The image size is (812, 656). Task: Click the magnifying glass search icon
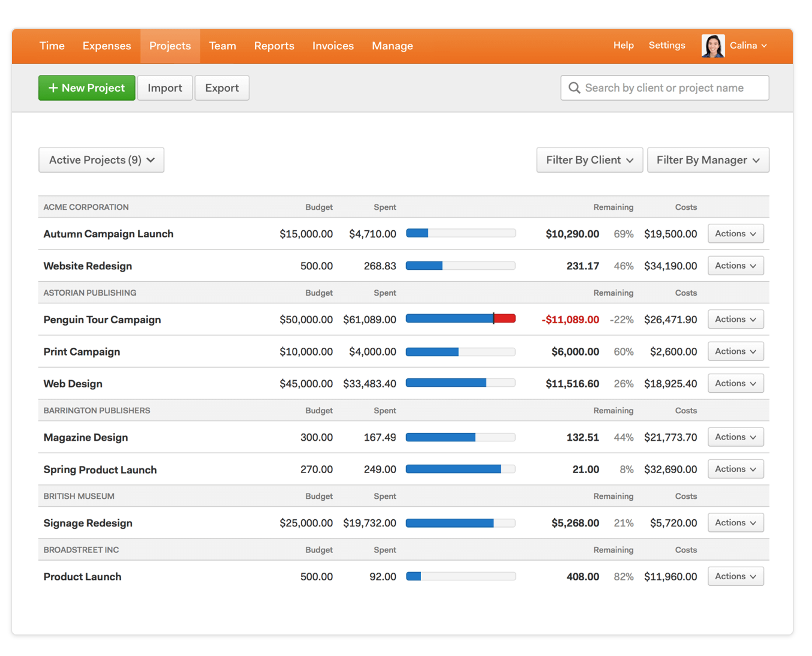(574, 88)
